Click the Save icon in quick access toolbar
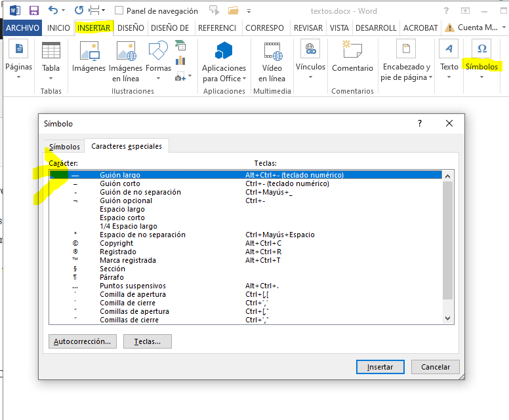This screenshot has height=420, width=509. (x=33, y=10)
